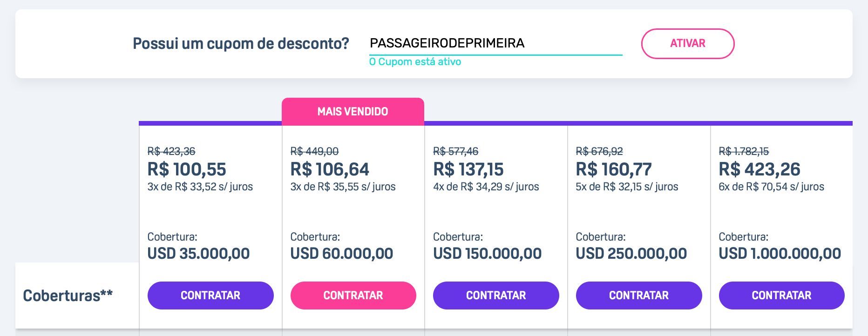The image size is (868, 336).
Task: Select the MAIS VENDIDO badge tab
Action: [x=353, y=112]
